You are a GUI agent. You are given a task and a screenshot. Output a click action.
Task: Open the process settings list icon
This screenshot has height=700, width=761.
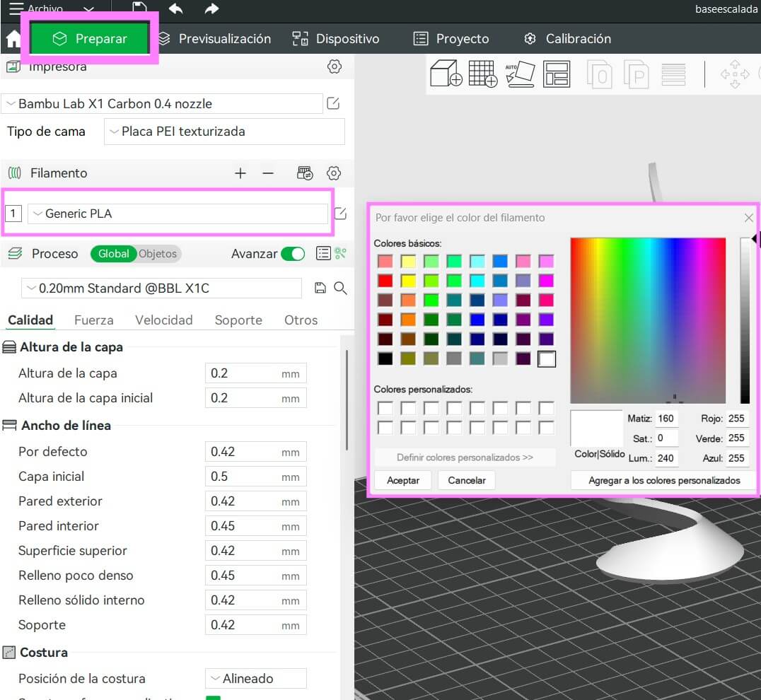tap(323, 253)
